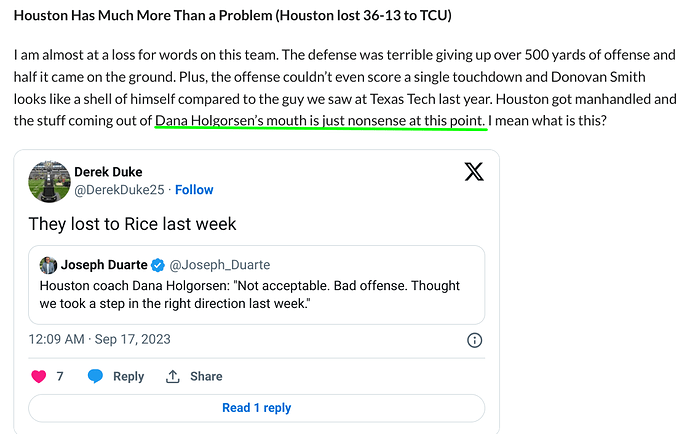
Task: Click the 7 likes count
Action: pyautogui.click(x=60, y=376)
